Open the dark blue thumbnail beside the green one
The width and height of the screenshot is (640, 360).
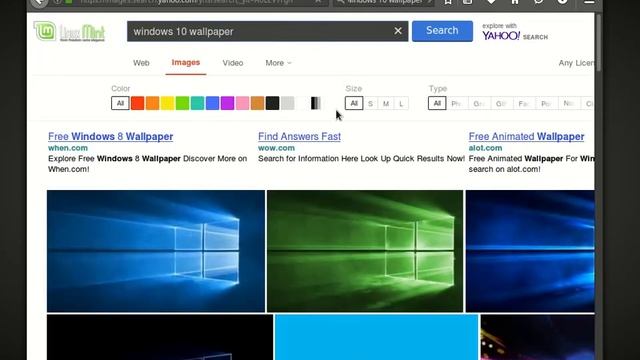tap(530, 251)
